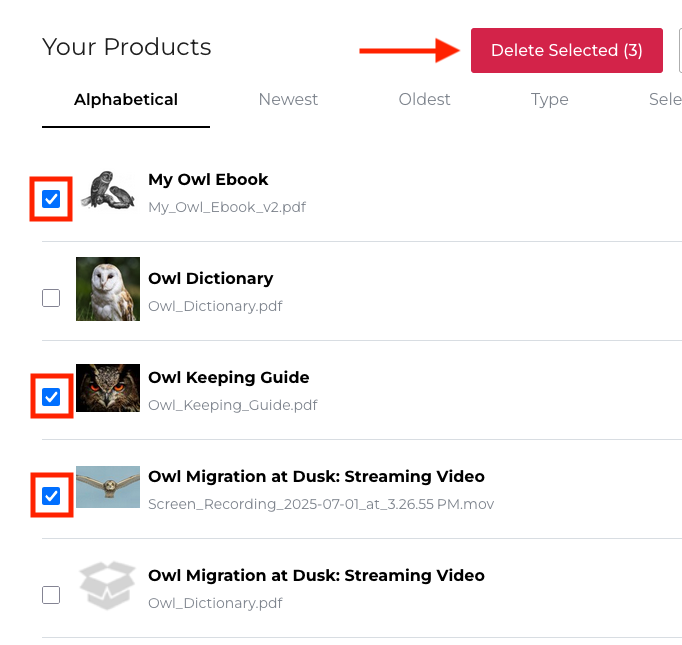682x645 pixels.
Task: Deselect the Owl Keeping Guide checkbox
Action: click(51, 397)
